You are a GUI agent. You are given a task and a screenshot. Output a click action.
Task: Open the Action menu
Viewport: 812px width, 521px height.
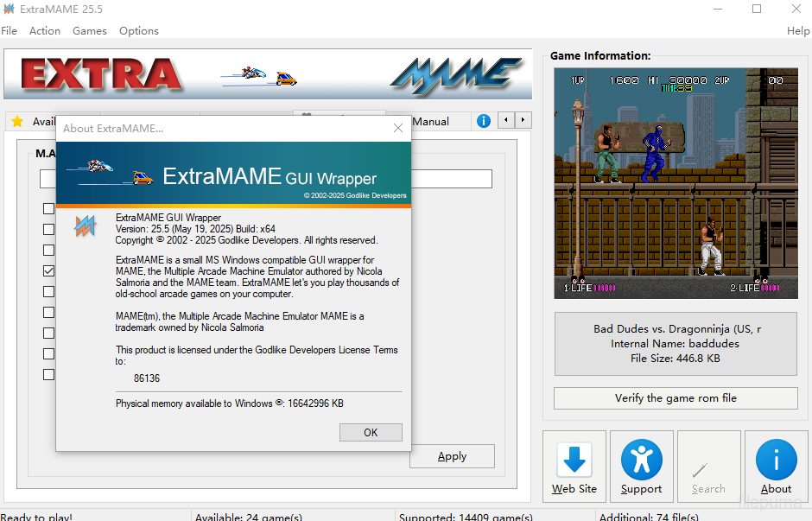[45, 30]
